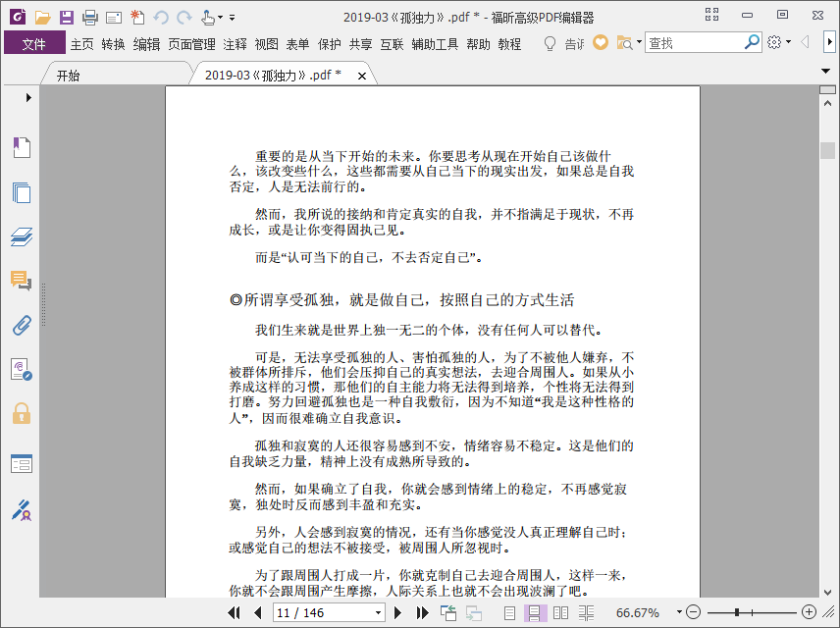
Task: Redo the last action
Action: pyautogui.click(x=184, y=18)
